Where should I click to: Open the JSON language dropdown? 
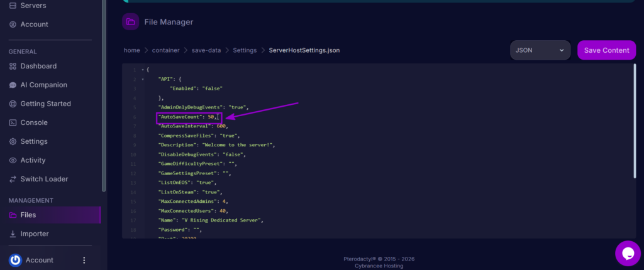[540, 50]
